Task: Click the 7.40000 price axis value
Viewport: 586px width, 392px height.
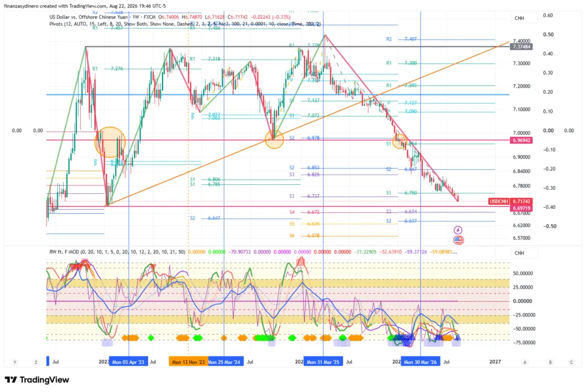Action: tap(522, 41)
